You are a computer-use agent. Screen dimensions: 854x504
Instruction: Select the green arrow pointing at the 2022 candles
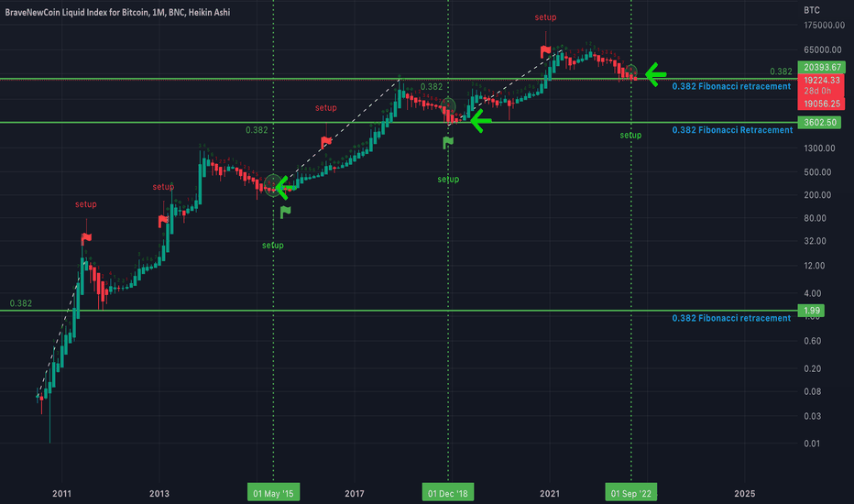tap(656, 74)
